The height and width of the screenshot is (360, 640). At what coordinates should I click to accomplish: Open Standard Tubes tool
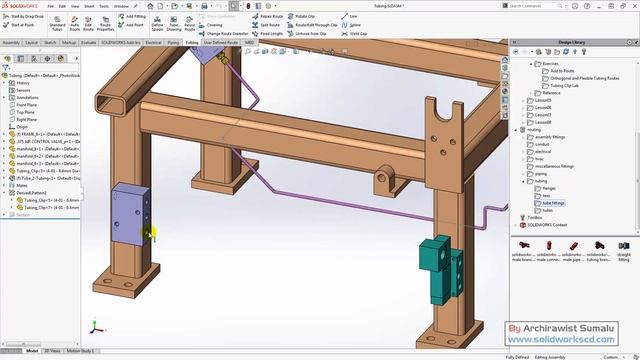[x=57, y=24]
